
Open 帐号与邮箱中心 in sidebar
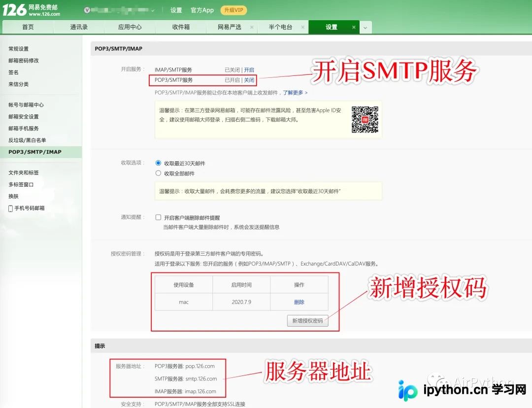(x=26, y=105)
